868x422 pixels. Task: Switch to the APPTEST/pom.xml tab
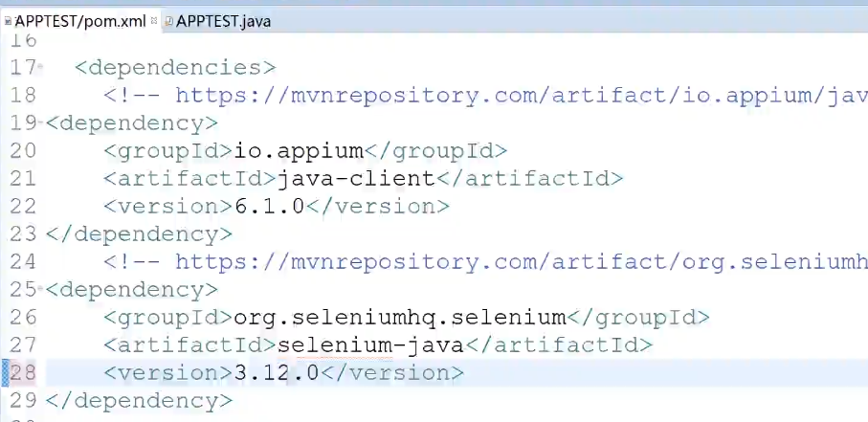80,22
